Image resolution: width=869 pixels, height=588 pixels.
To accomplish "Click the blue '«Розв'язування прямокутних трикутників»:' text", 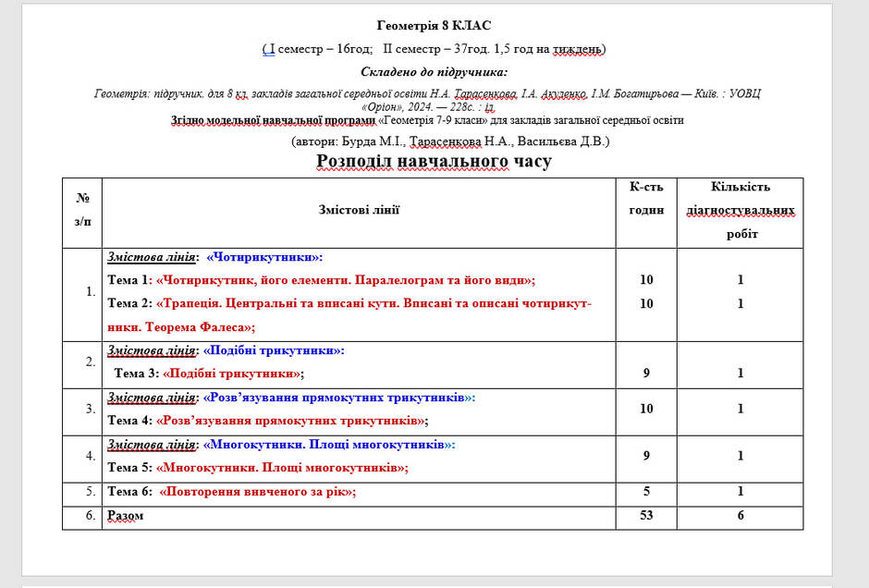I will pos(339,398).
